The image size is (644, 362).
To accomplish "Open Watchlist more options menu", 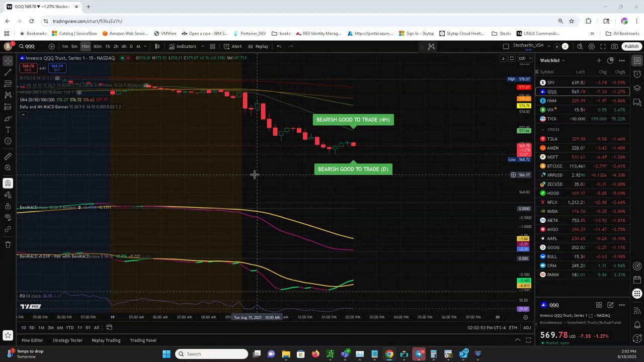I will tap(622, 60).
